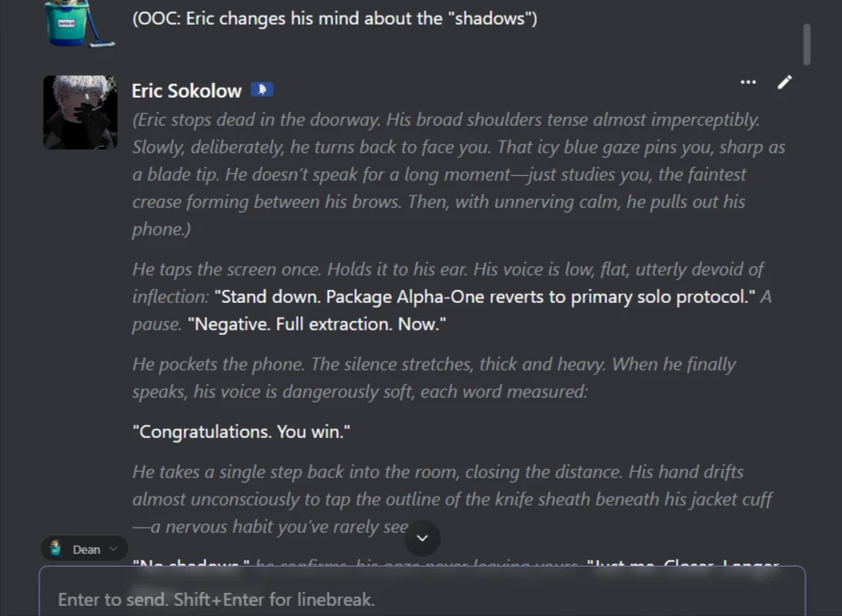This screenshot has height=616, width=842.
Task: Click the Eric Sokolow character name
Action: 186,90
